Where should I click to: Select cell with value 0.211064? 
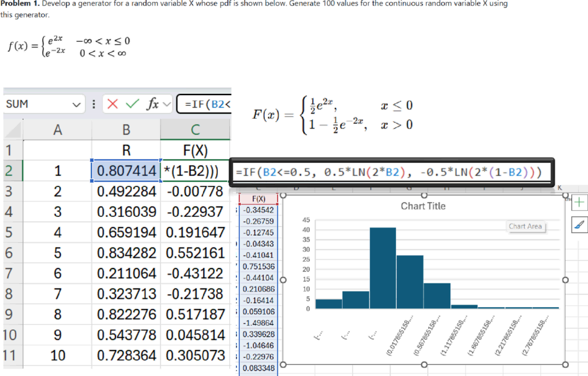click(126, 273)
